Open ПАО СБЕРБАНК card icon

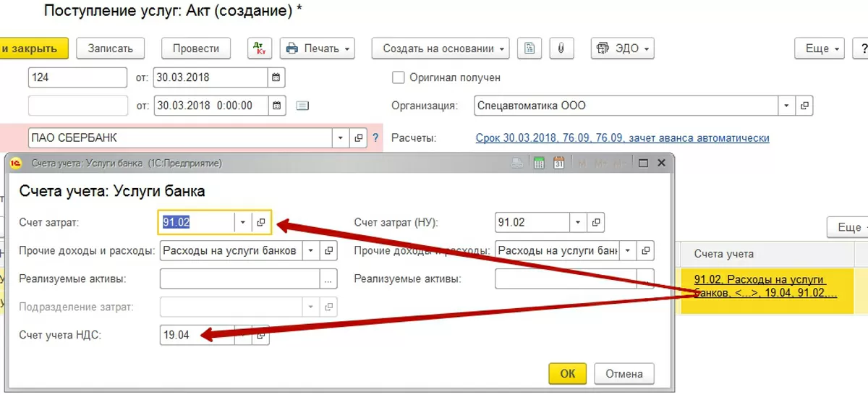[x=359, y=137]
